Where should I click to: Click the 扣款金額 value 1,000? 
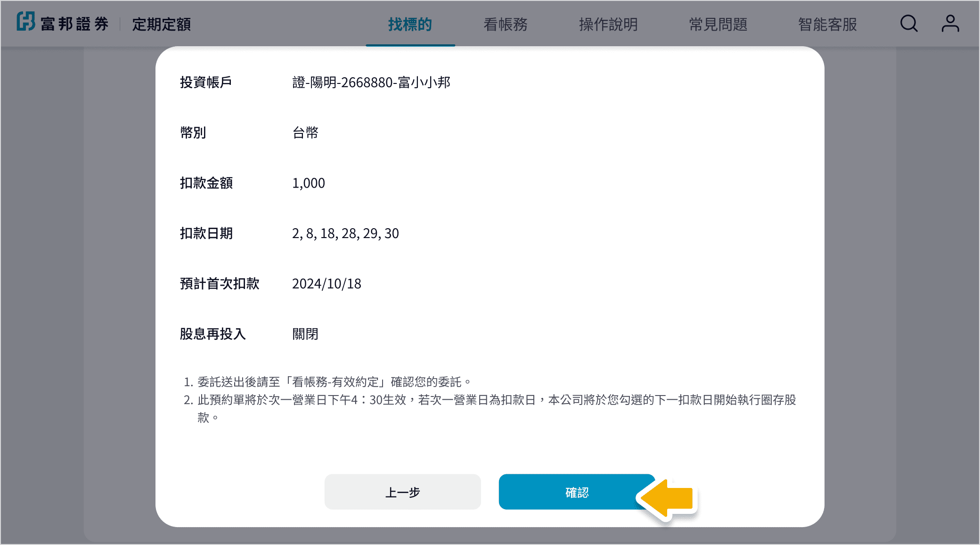(x=308, y=183)
